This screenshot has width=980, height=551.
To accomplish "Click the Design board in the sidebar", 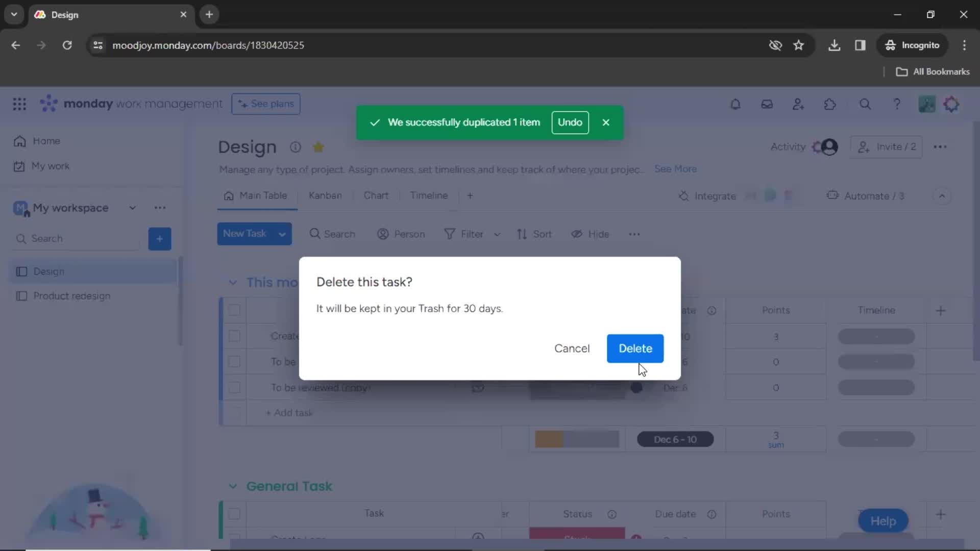I will pos(48,271).
